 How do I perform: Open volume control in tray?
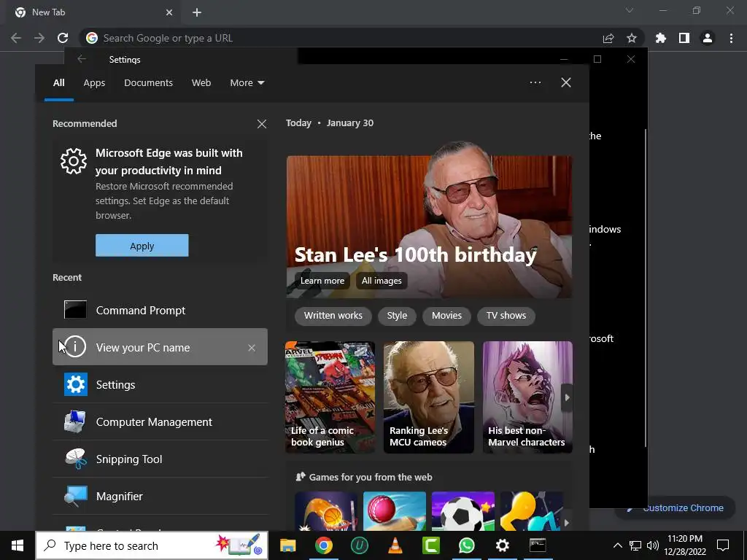coord(653,545)
